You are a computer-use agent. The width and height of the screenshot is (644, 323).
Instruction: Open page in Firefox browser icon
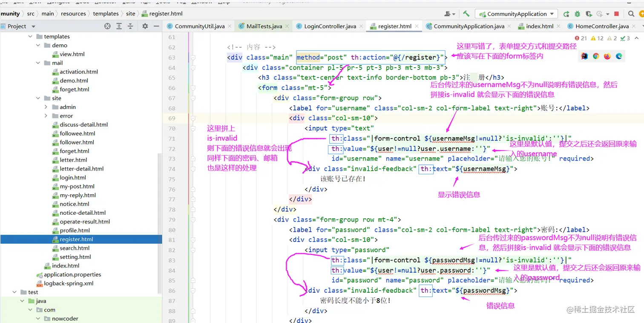point(607,56)
